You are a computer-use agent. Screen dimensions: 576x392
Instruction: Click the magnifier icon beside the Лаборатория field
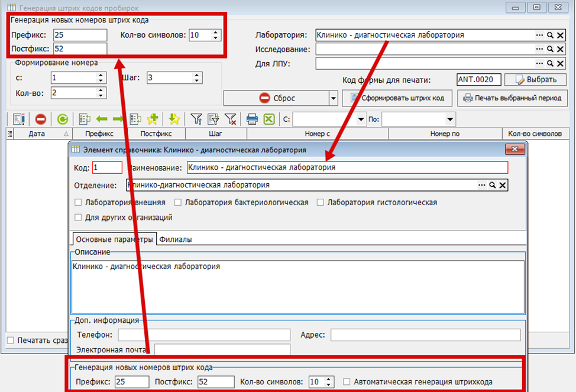(x=550, y=35)
